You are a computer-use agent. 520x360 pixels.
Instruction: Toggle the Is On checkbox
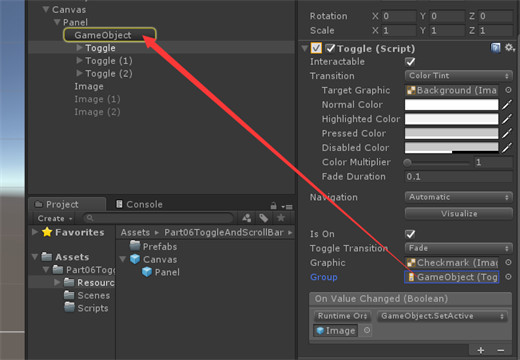coord(410,234)
